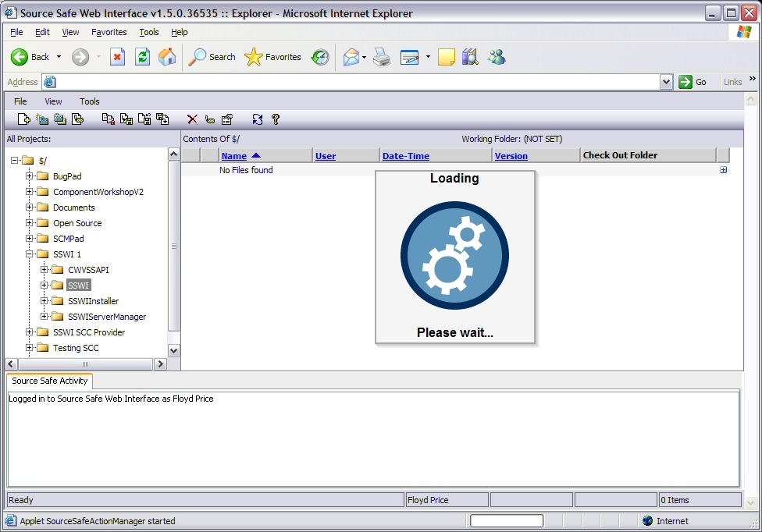Click the small plus icon right of No Files found
This screenshot has width=762, height=532.
tap(724, 170)
